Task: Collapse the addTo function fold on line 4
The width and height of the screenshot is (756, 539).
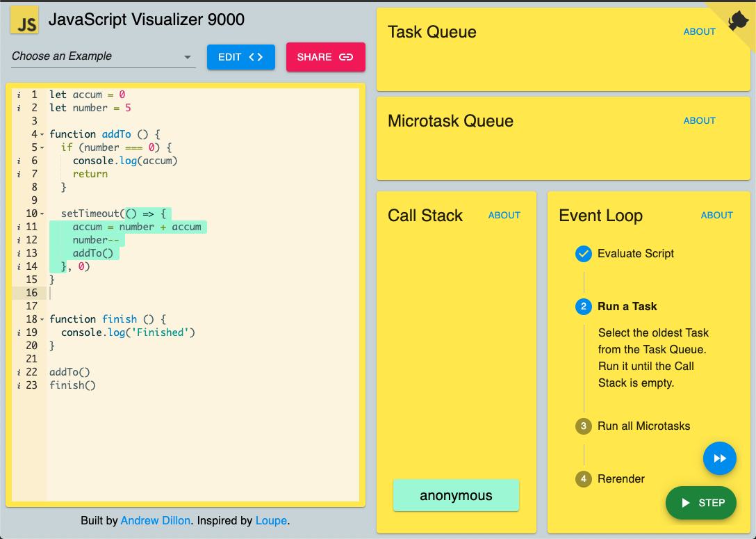Action: click(42, 135)
